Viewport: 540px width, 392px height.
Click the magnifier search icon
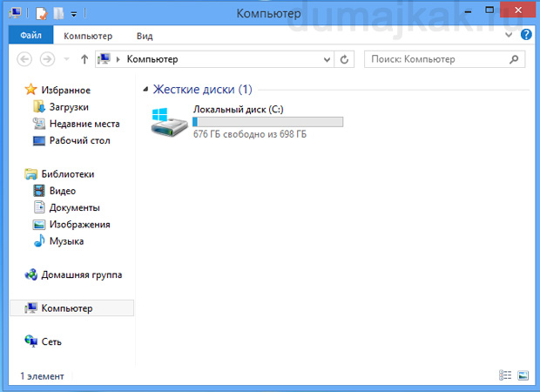pos(514,59)
